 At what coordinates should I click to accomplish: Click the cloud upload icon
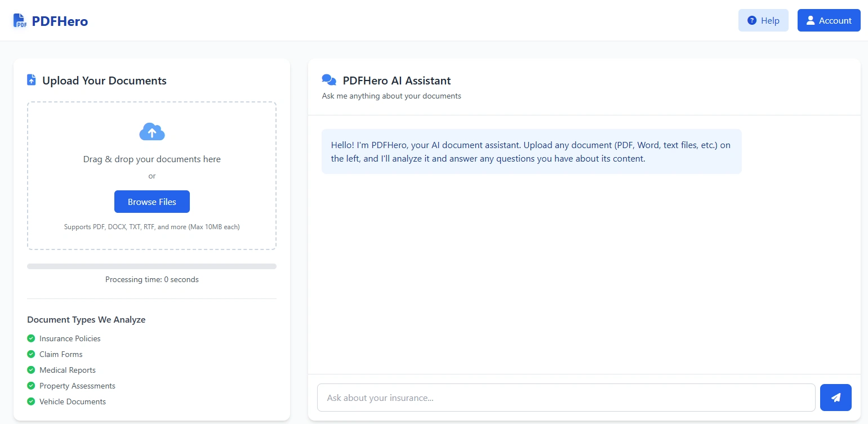point(152,132)
